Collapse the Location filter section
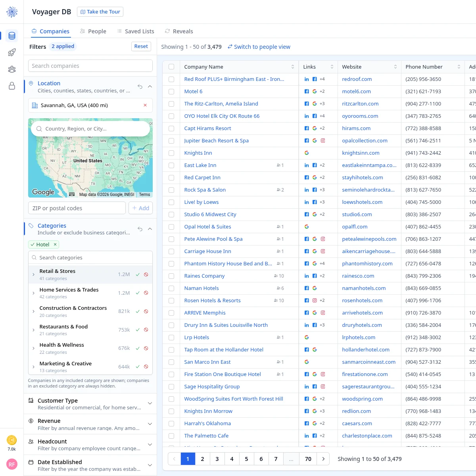The image size is (476, 476). pyautogui.click(x=150, y=86)
